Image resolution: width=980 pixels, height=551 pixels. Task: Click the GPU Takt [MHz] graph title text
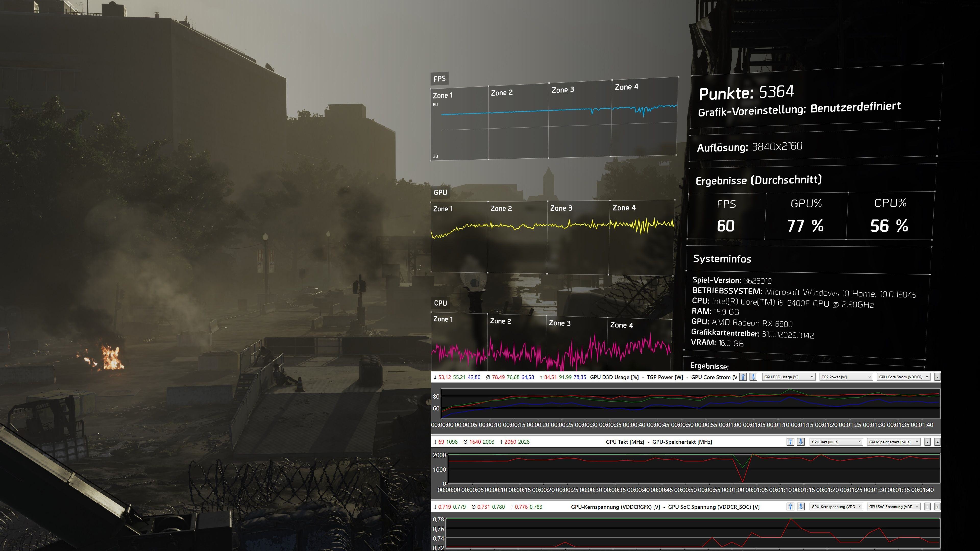(x=625, y=442)
